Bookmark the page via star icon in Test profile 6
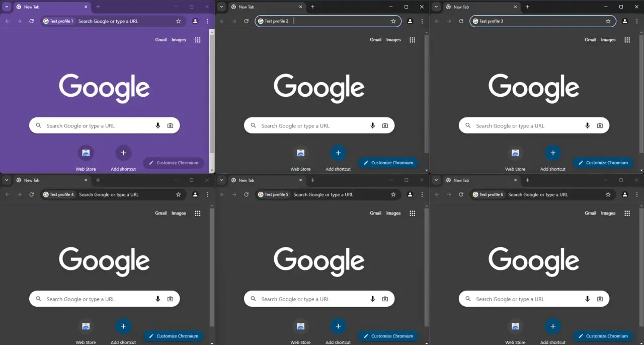 coord(608,194)
